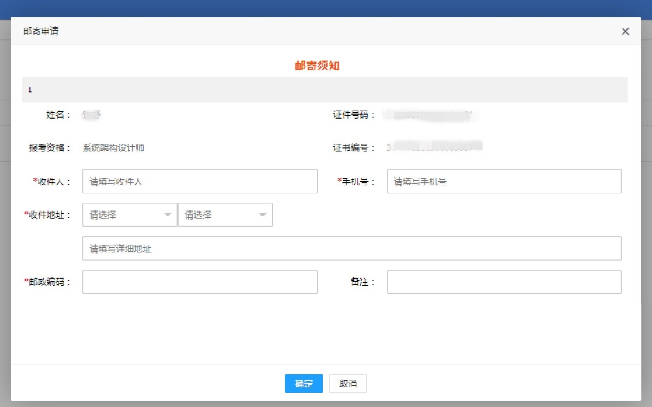The height and width of the screenshot is (407, 652).
Task: Close the 邮寄申请 dialog with the X
Action: (625, 32)
